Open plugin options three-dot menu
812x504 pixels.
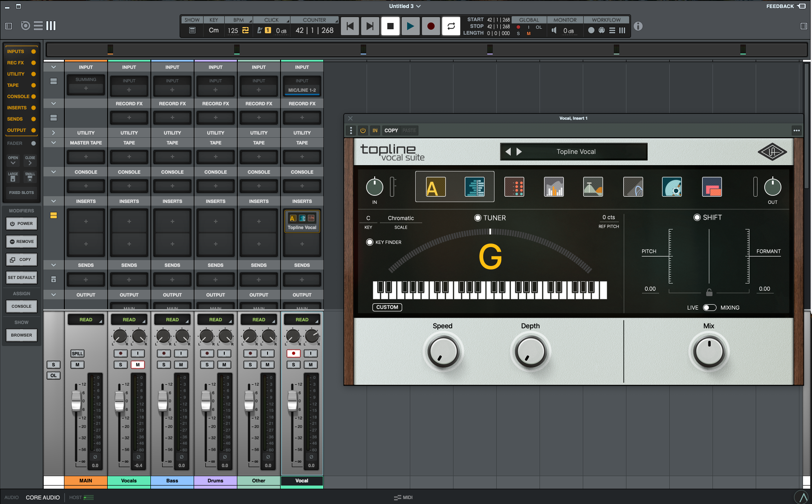click(797, 130)
